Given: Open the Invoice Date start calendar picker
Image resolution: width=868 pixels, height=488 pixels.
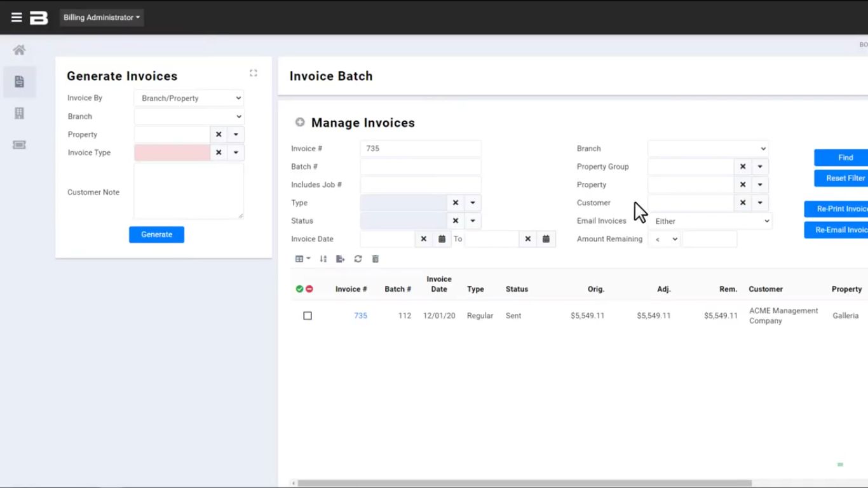Looking at the screenshot, I should 442,239.
